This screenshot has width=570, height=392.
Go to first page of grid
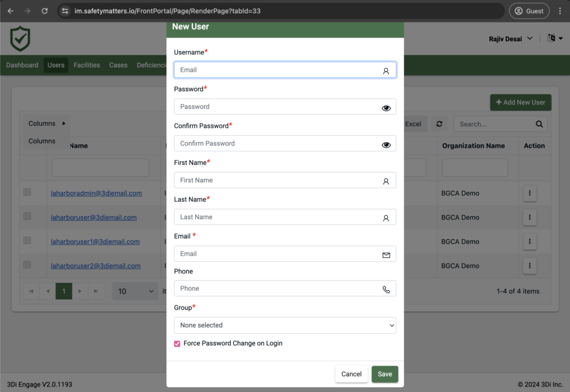(x=31, y=291)
